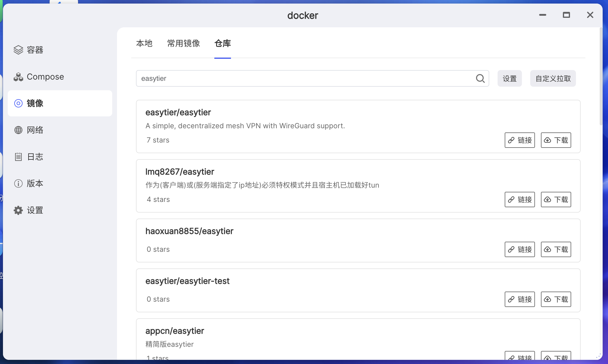This screenshot has height=364, width=608.
Task: Open link for easytier/easytier
Action: 520,140
